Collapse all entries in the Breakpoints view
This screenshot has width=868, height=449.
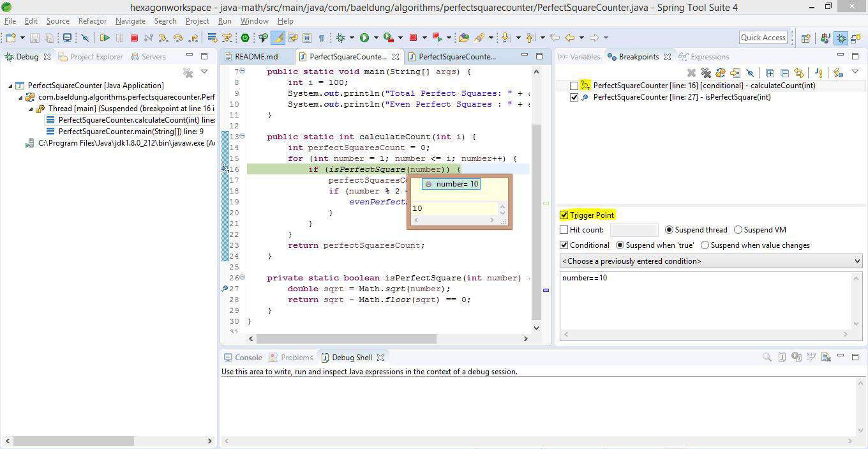783,72
